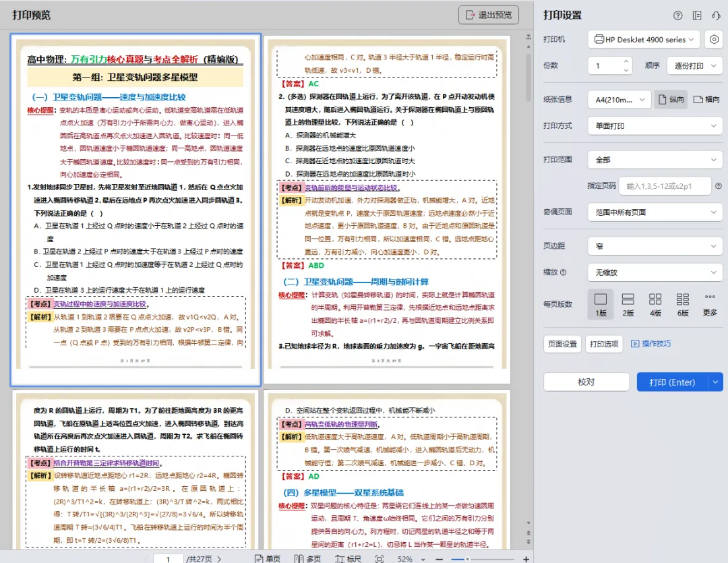Viewport: 728px width, 563px height.
Task: Click the 指定页码 help question icon
Action: point(719,186)
